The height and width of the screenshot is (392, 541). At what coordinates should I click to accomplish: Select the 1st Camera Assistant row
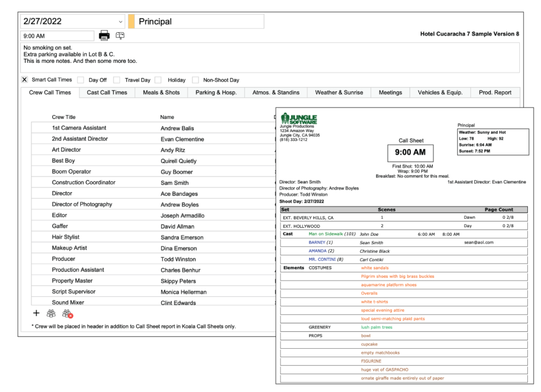(x=154, y=128)
